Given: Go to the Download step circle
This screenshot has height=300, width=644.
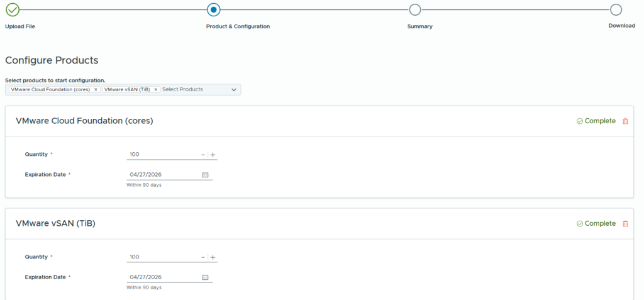Looking at the screenshot, I should click(x=616, y=9).
